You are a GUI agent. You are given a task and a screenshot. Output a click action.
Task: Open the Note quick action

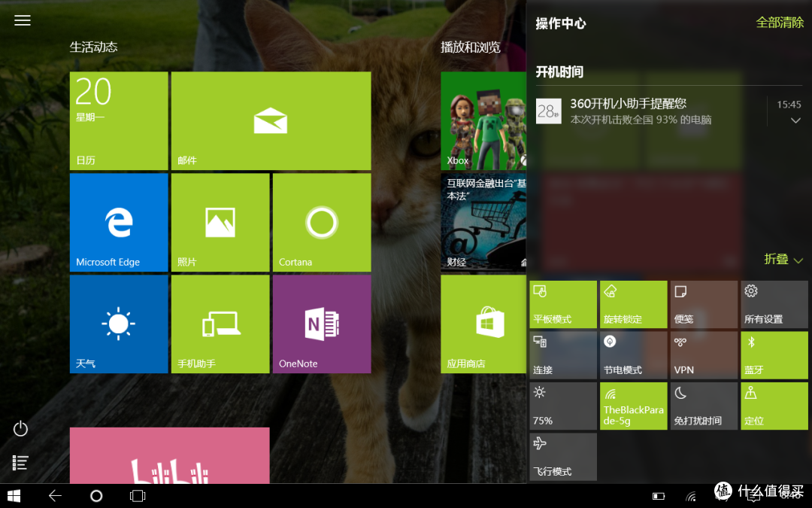point(704,305)
